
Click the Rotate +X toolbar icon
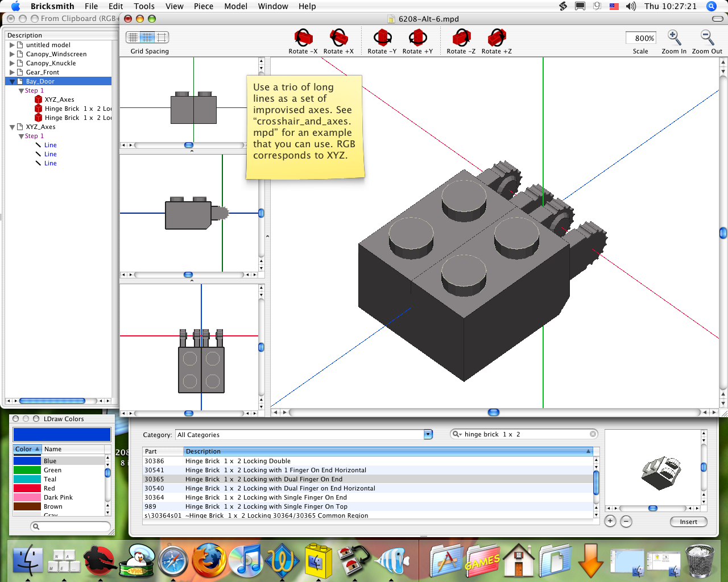(x=338, y=39)
